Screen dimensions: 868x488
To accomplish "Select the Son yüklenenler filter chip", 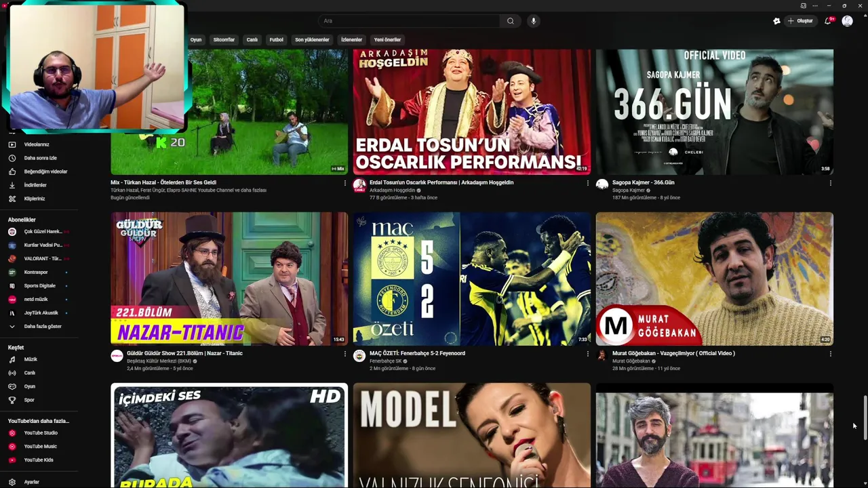I will (x=312, y=40).
